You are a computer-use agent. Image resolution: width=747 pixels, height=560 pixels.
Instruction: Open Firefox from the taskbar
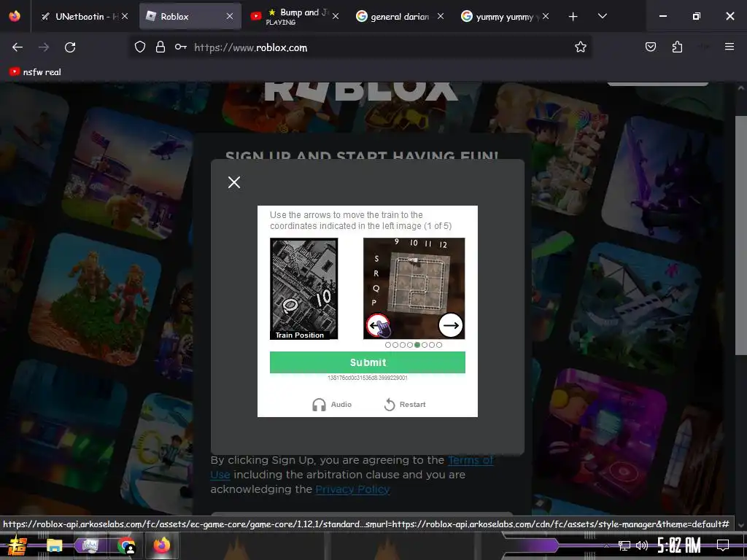[x=162, y=545]
